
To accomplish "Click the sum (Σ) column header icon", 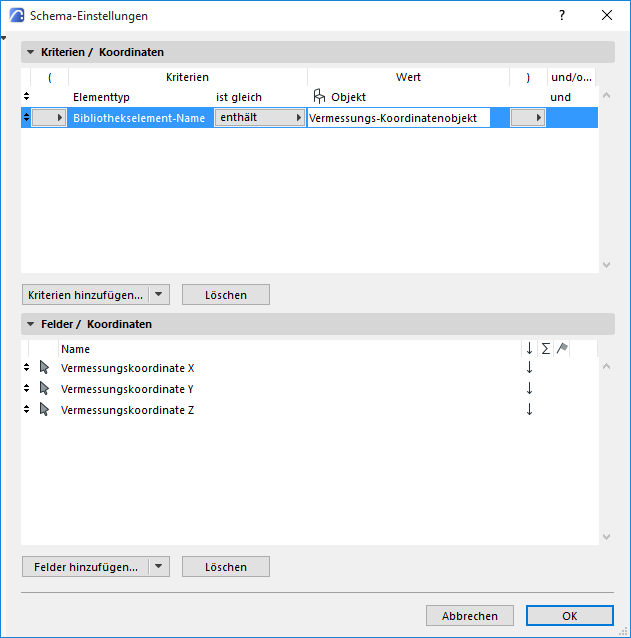I will click(545, 349).
